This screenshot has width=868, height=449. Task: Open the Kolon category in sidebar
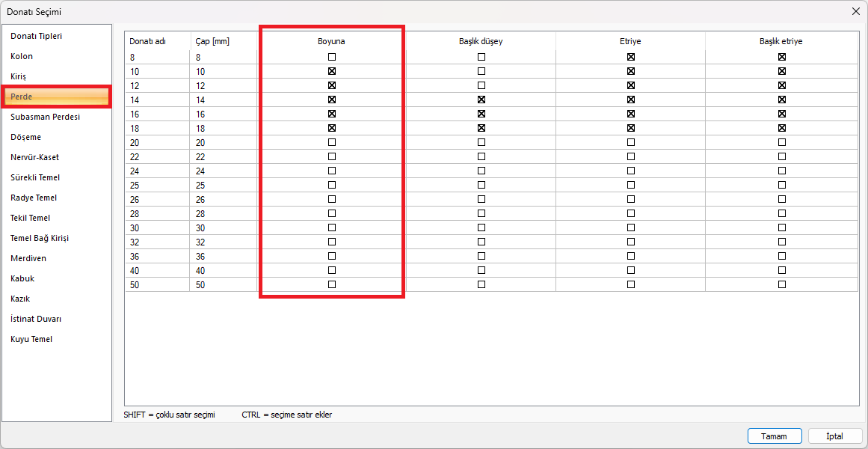[x=22, y=56]
